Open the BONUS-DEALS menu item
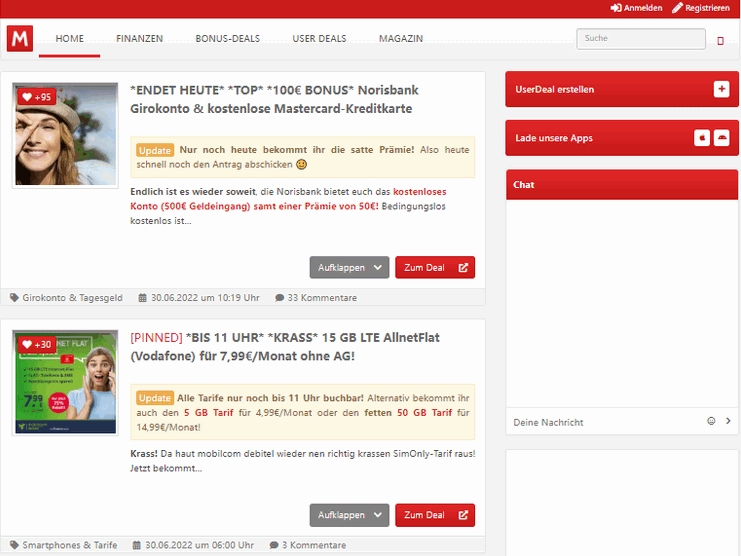Viewport: 741px width, 556px height. coord(227,39)
